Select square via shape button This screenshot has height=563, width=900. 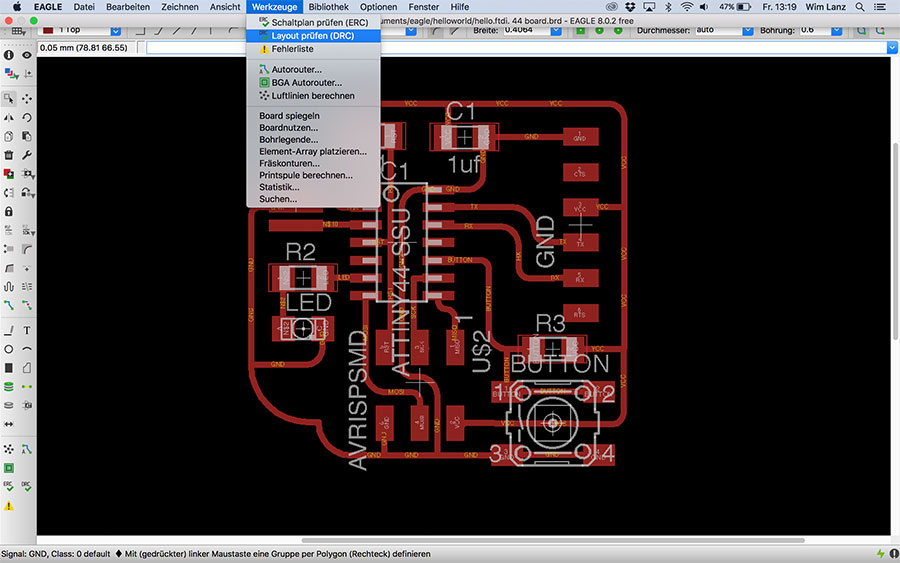(580, 30)
